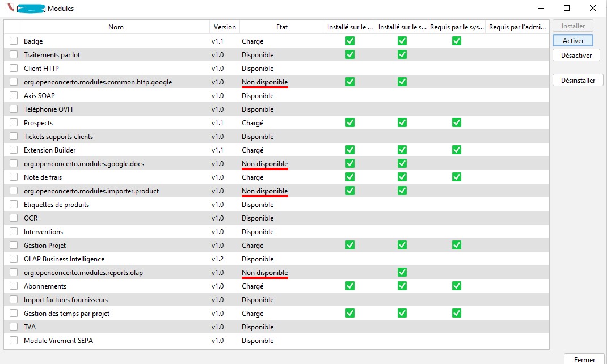The image size is (607, 364).
Task: Select the OCR module checkbox
Action: [14, 218]
